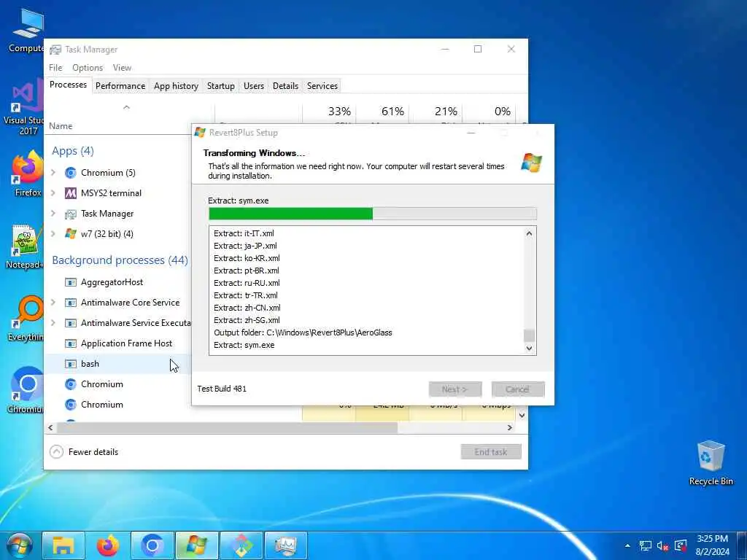
Task: Click the Chromium (5) app icon in Task Manager
Action: click(x=71, y=173)
